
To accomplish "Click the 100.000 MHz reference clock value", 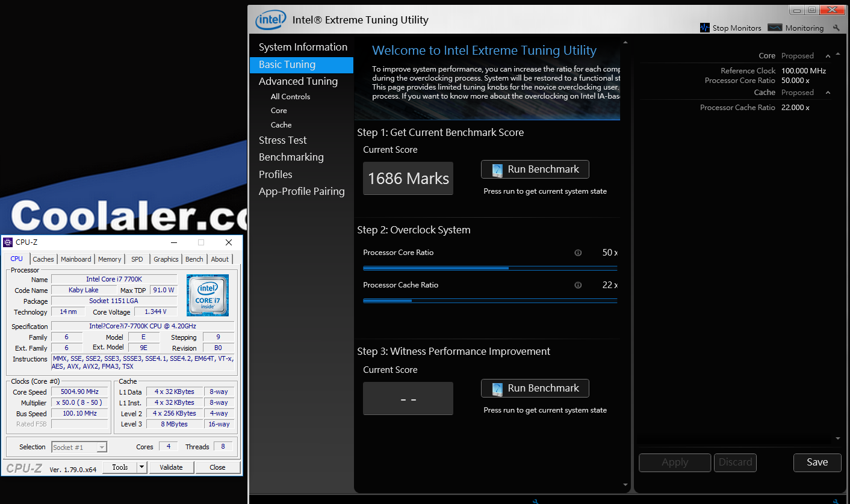I will pos(804,71).
